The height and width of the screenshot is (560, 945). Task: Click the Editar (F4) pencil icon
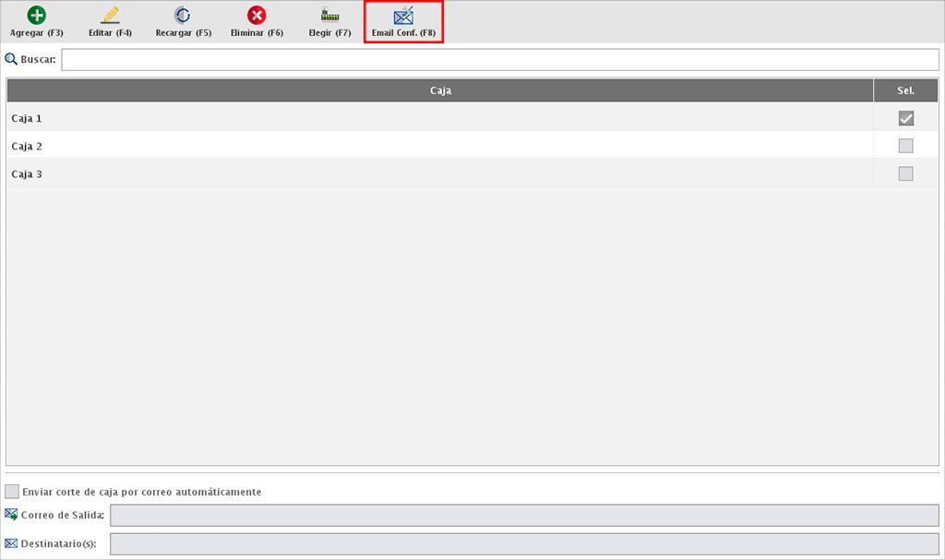point(110,16)
